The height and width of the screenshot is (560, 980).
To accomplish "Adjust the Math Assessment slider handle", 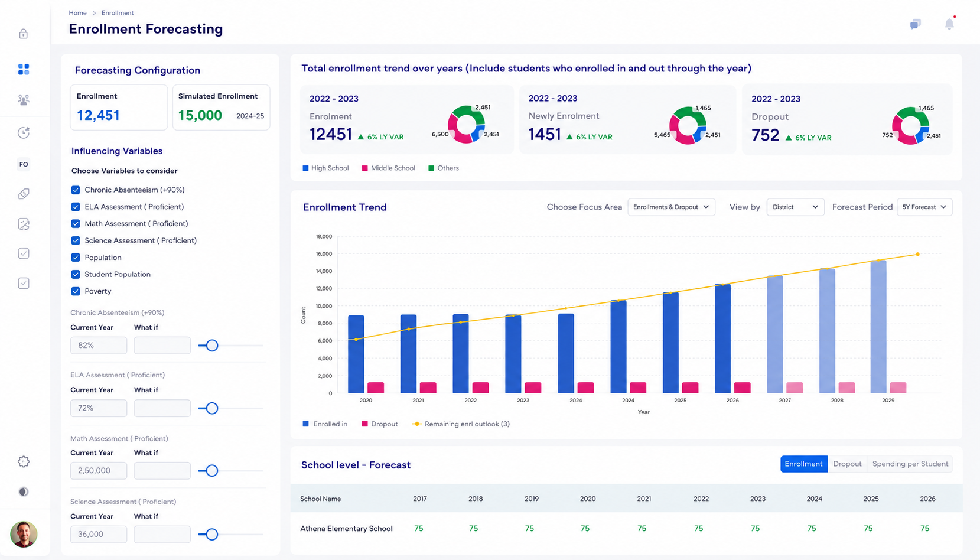I will 211,471.
